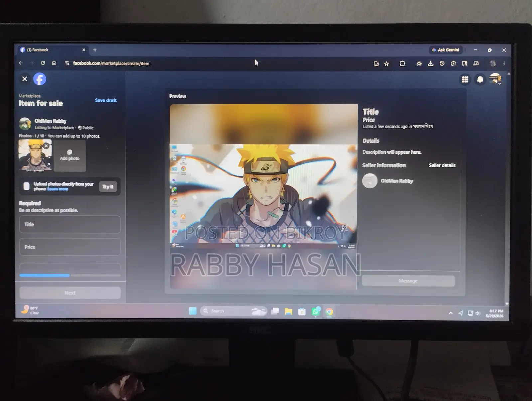Click the listing progress bar

[x=70, y=275]
